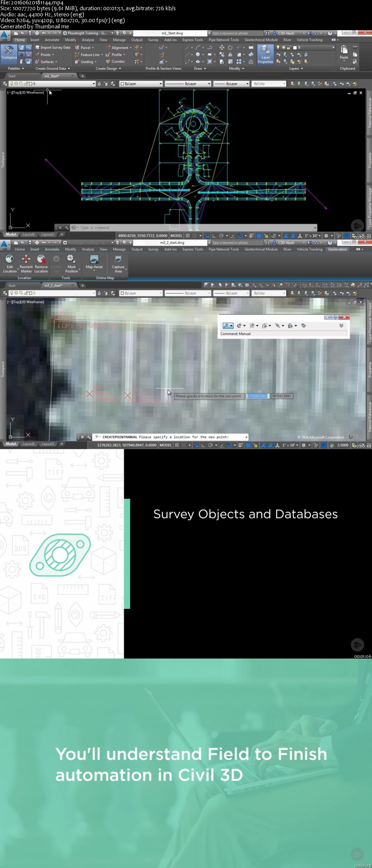Open the Survey ribbon tab in m3_2_start window
This screenshot has height=868, width=372.
(153, 249)
